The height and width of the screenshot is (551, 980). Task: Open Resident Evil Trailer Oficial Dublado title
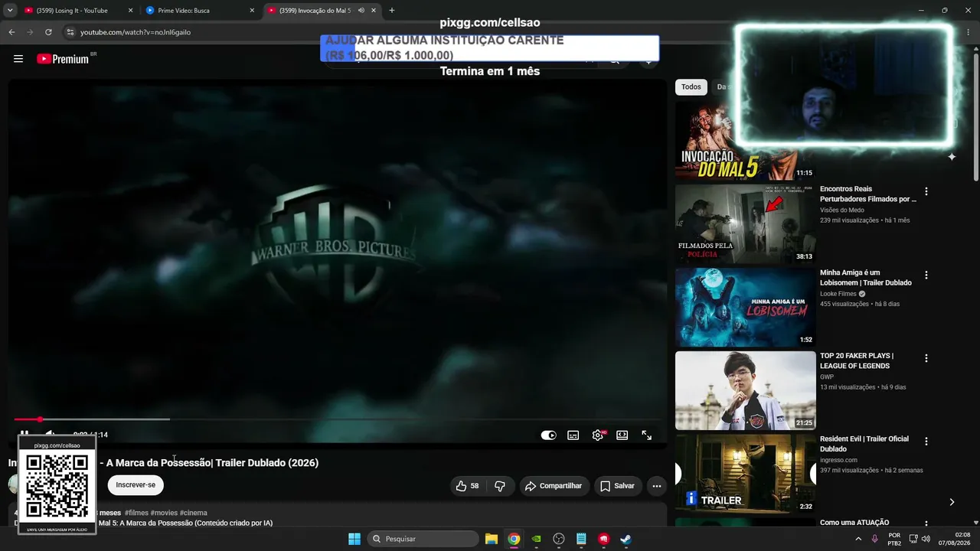(864, 444)
